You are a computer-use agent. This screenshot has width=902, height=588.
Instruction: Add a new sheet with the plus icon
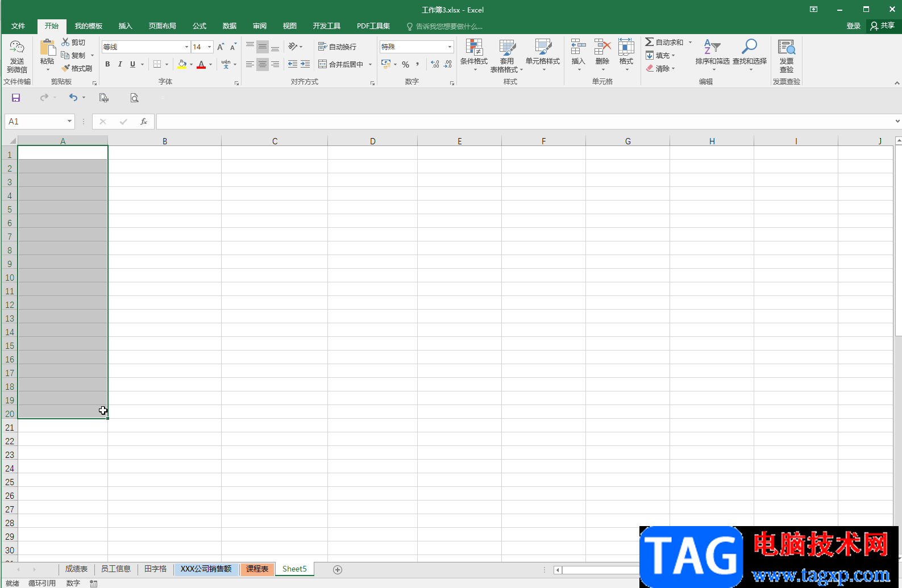[338, 570]
